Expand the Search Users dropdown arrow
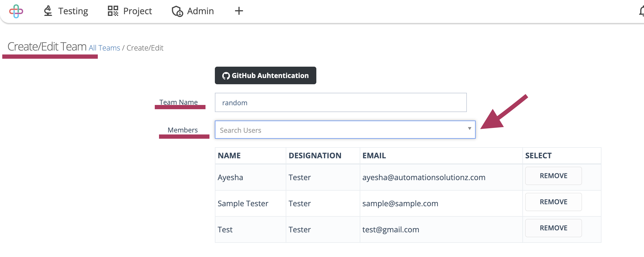The height and width of the screenshot is (257, 644). [x=470, y=128]
